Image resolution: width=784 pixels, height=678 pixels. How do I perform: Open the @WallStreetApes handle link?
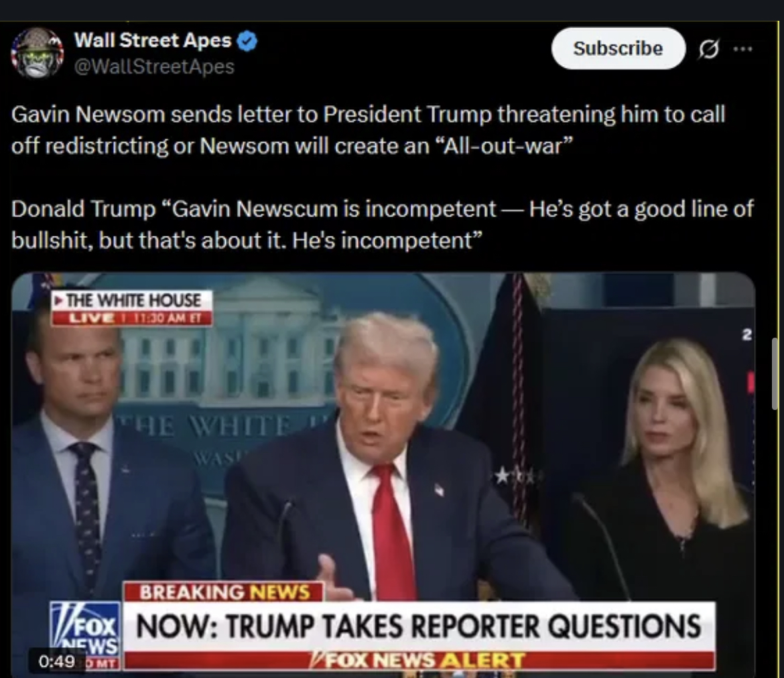[154, 66]
